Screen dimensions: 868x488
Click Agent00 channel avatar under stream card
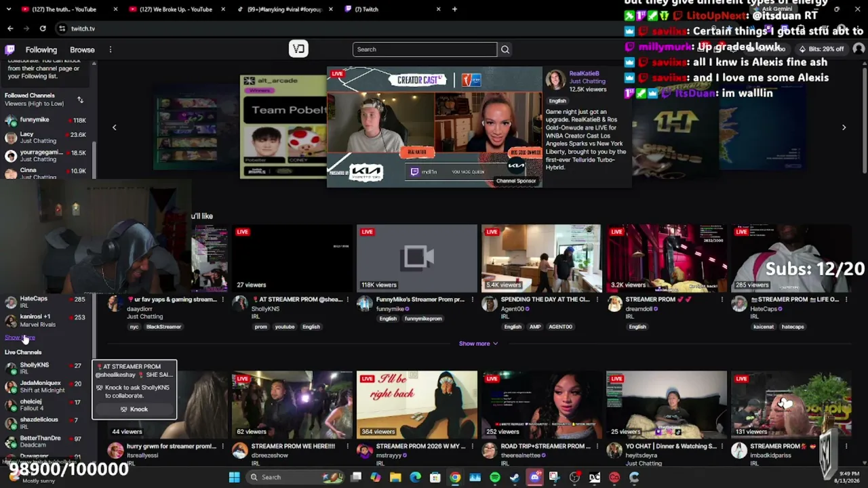(490, 304)
